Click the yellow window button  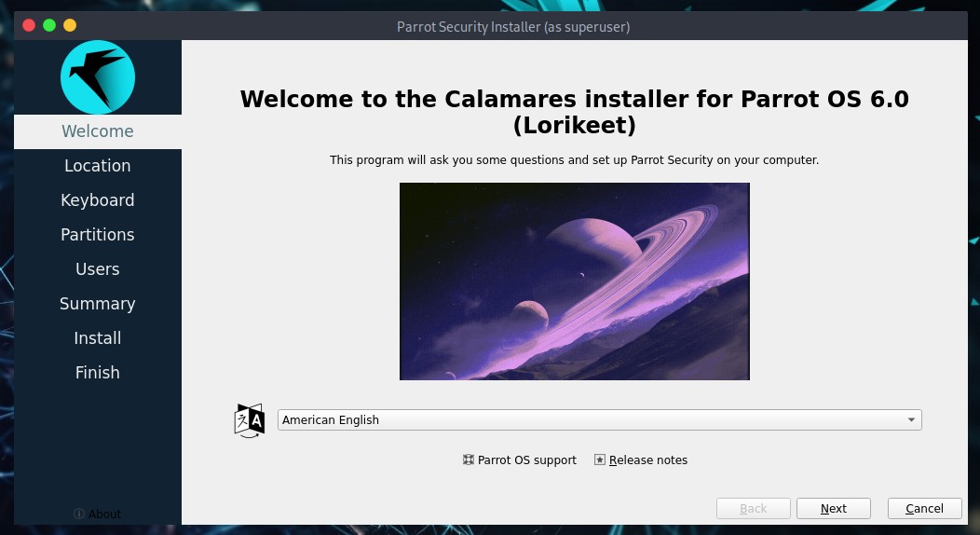(x=70, y=25)
